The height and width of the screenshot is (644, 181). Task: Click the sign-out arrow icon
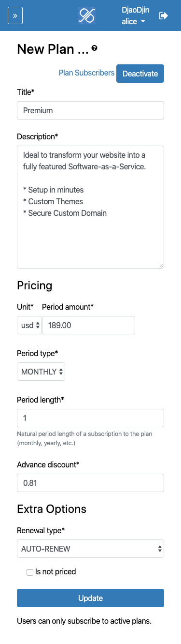163,15
